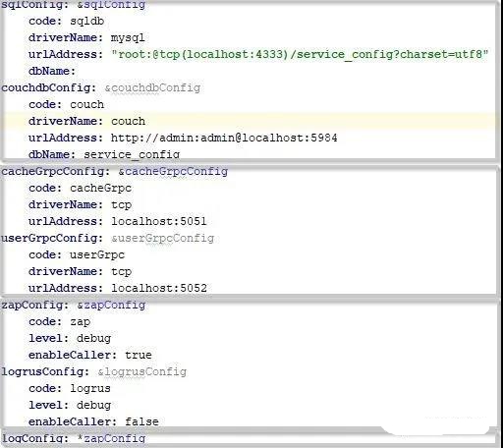Click the &sqlConfig anchor at top
This screenshot has width=503, height=448.
pyautogui.click(x=111, y=5)
